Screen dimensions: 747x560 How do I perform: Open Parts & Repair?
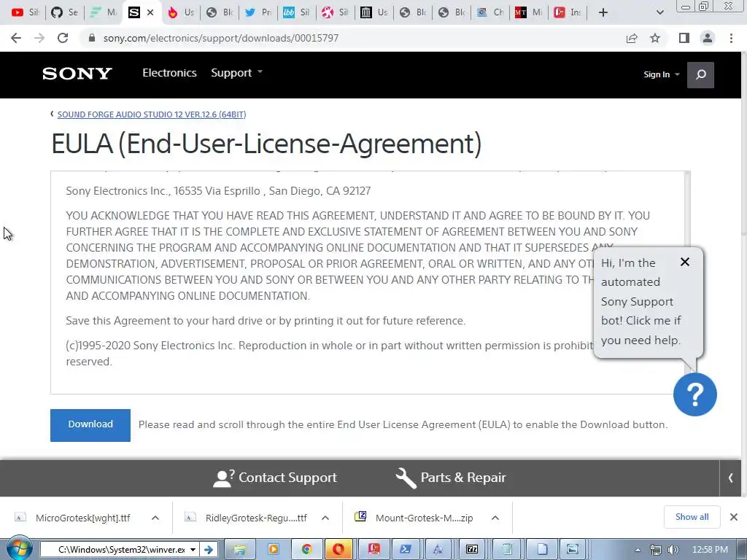(x=451, y=478)
